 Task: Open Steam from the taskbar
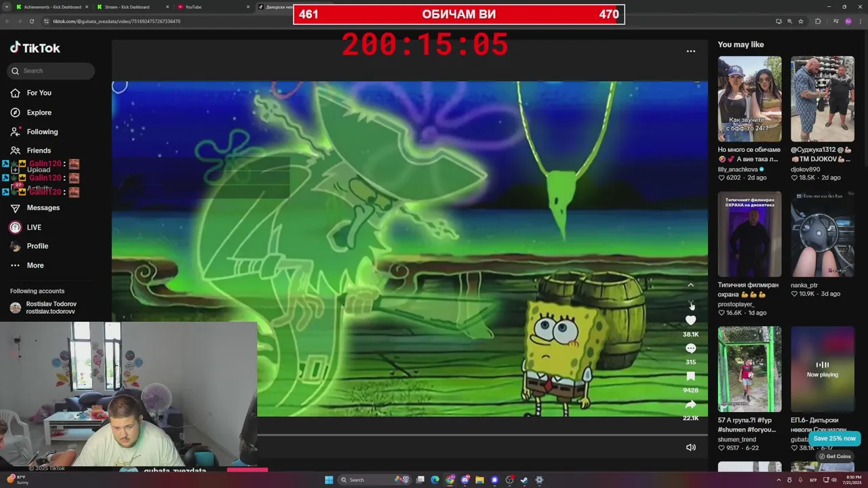tap(524, 480)
